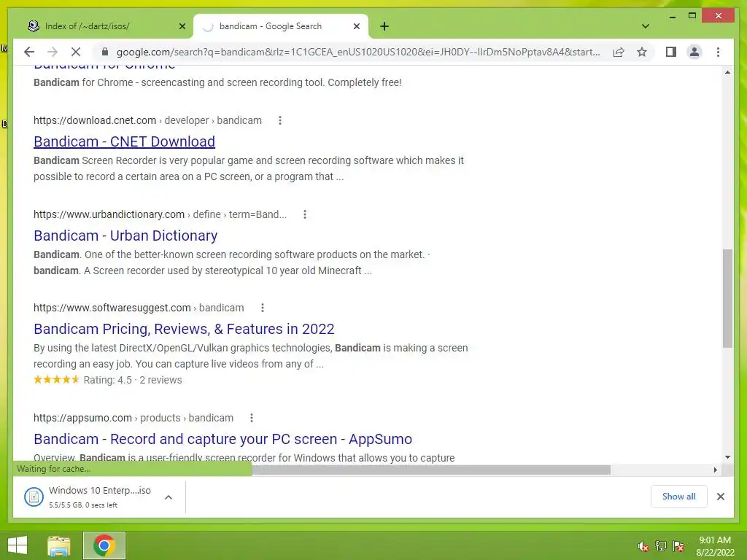Viewport: 747px width, 560px height.
Task: Open Bandicam Pricing, Reviews, & Features result
Action: click(184, 329)
